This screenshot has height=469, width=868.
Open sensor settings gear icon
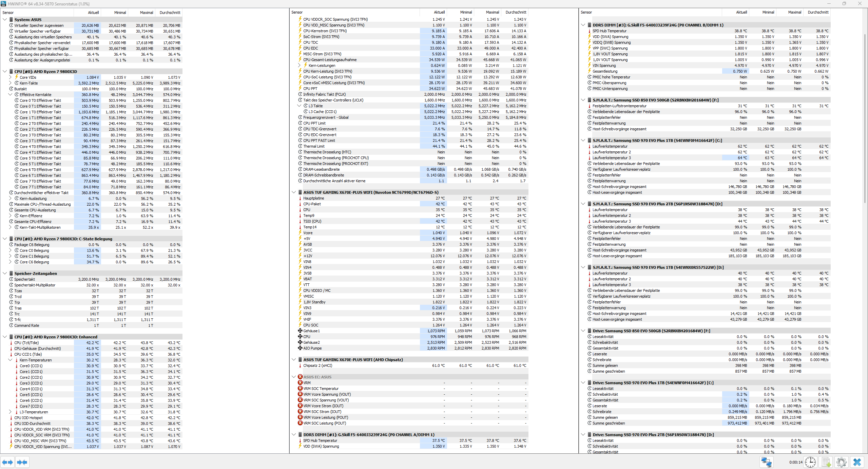(x=841, y=462)
